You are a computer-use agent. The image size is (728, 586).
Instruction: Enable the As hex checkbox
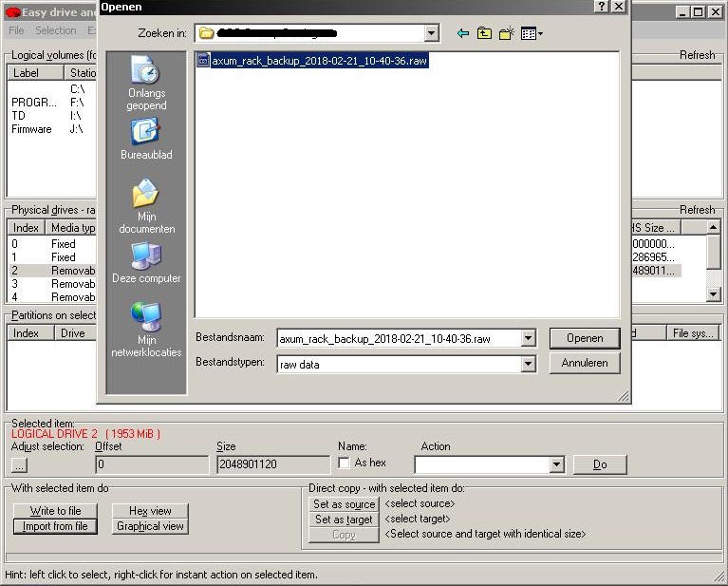point(345,463)
